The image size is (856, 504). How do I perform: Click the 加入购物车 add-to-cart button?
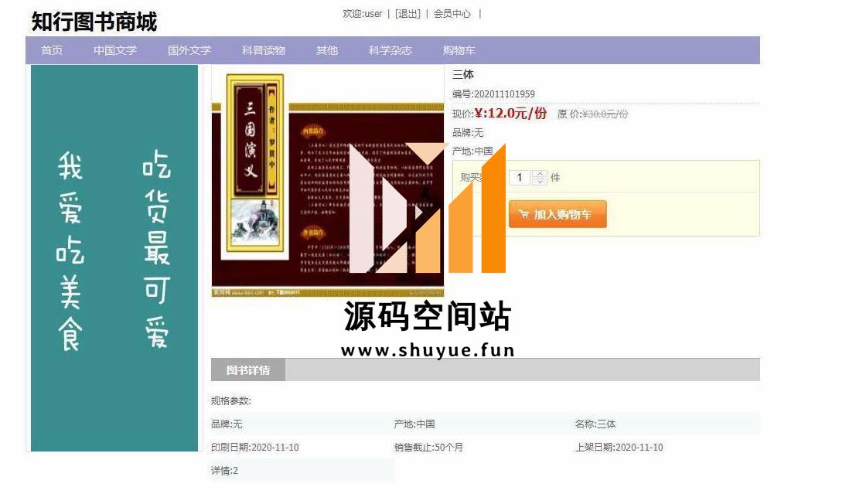(x=558, y=214)
